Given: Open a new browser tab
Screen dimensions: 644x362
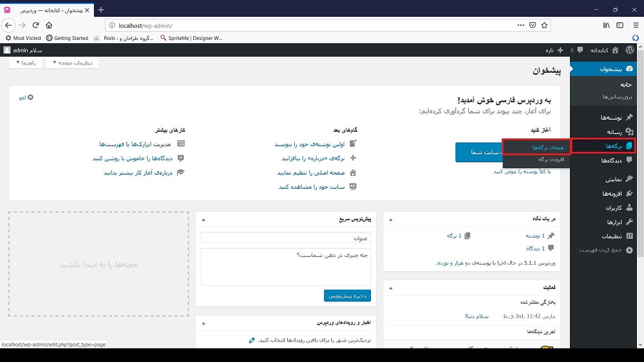Looking at the screenshot, I should [101, 10].
